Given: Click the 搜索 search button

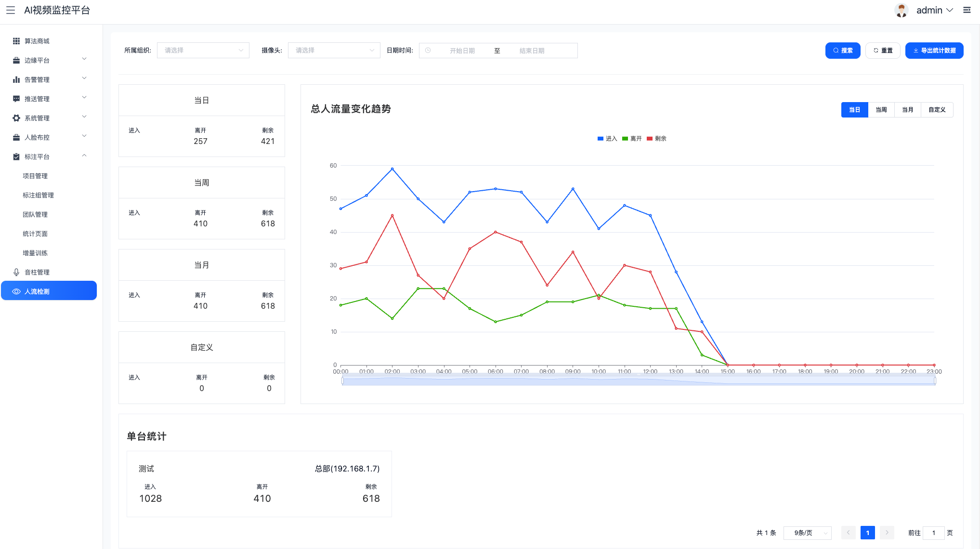Looking at the screenshot, I should coord(842,51).
